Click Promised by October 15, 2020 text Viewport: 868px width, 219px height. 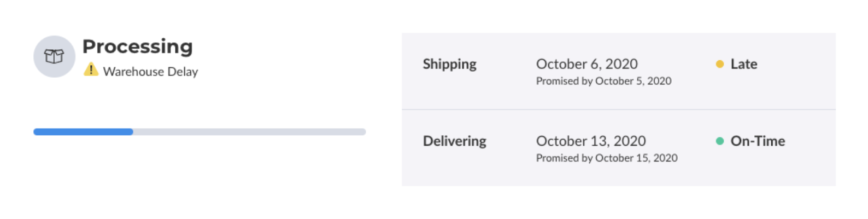[607, 158]
